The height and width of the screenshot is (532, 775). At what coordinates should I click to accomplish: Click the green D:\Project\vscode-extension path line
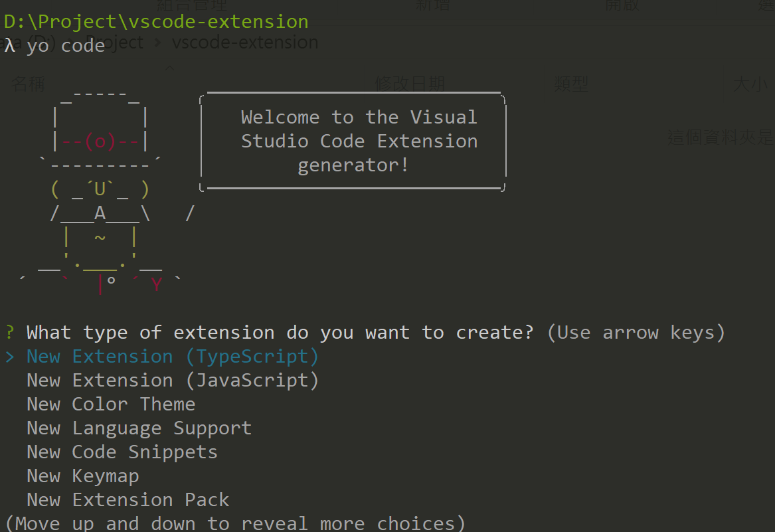156,21
